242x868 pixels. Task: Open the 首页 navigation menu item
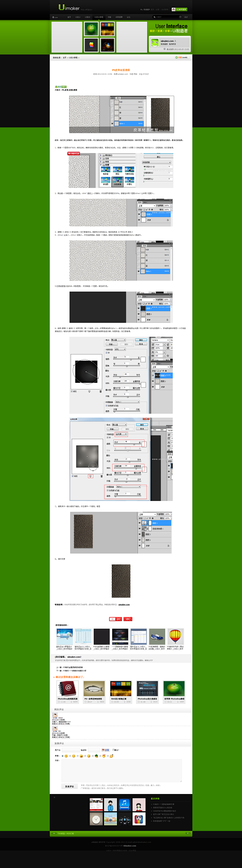coord(69,17)
